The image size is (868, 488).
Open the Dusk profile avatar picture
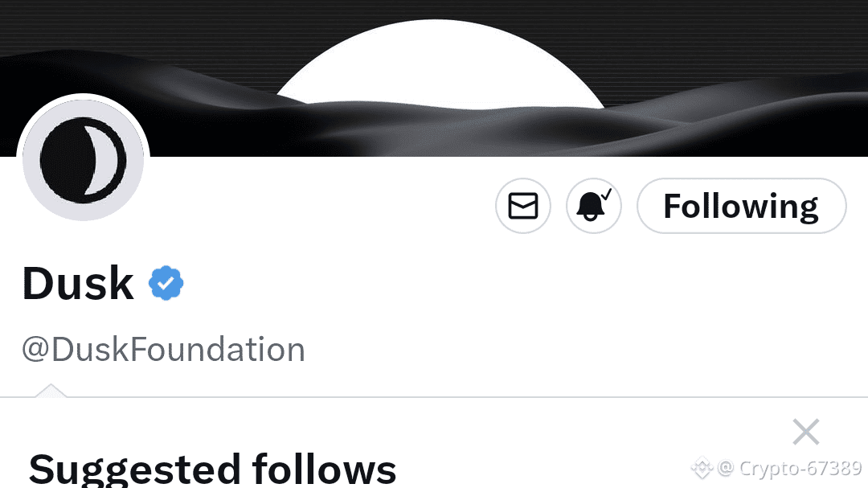(x=83, y=160)
